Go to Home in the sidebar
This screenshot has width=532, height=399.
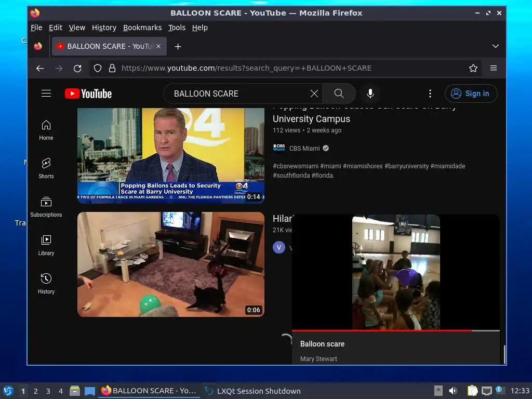pyautogui.click(x=46, y=130)
